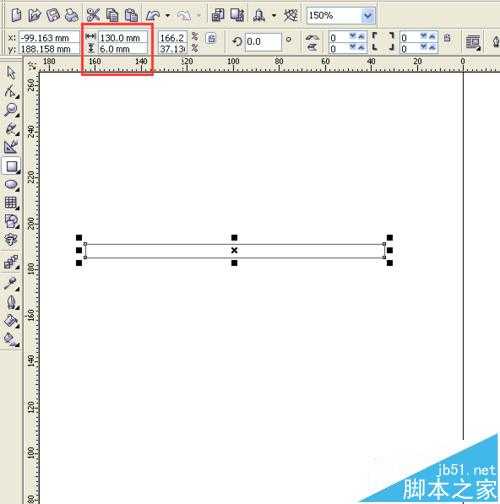Viewport: 500px width, 504px height.
Task: Expand the application launcher dropdown arrow
Action: pyautogui.click(x=274, y=15)
